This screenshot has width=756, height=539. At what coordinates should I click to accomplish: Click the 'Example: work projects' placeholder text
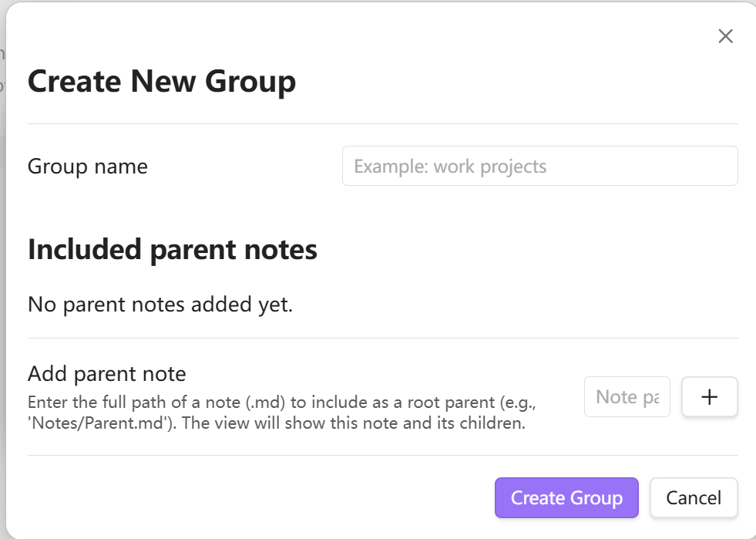(450, 166)
